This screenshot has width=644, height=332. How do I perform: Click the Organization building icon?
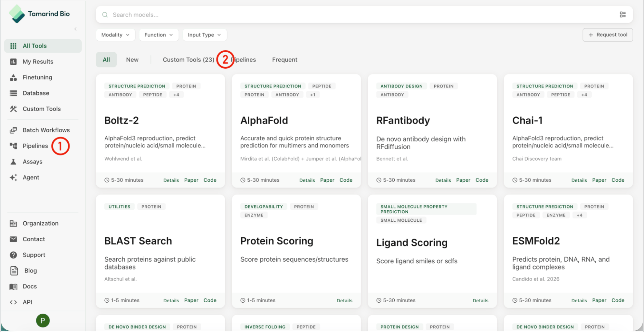pos(13,224)
